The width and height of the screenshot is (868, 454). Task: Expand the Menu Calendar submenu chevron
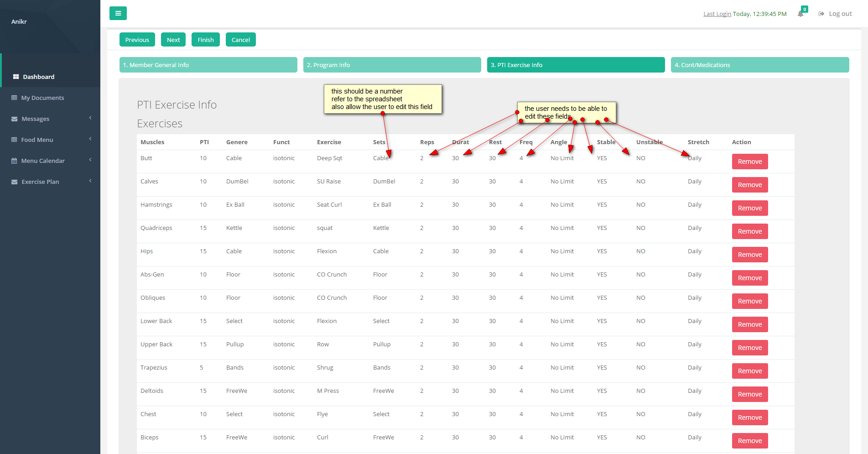click(90, 160)
